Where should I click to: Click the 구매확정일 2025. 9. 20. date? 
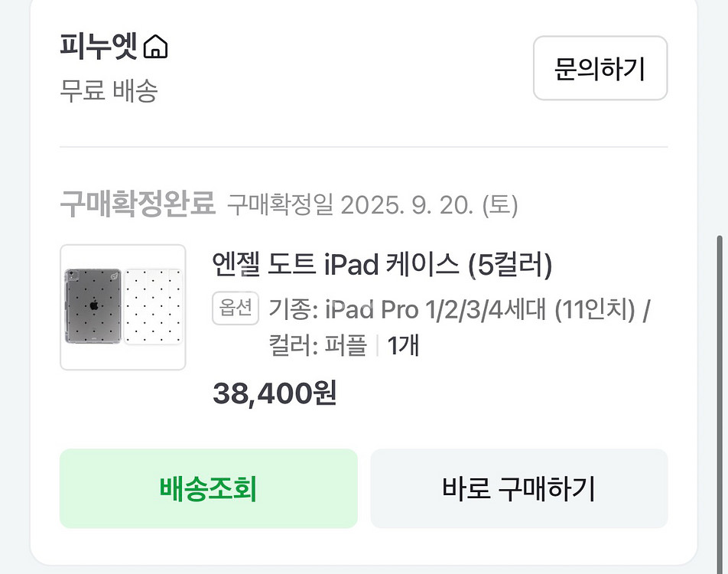click(x=372, y=206)
